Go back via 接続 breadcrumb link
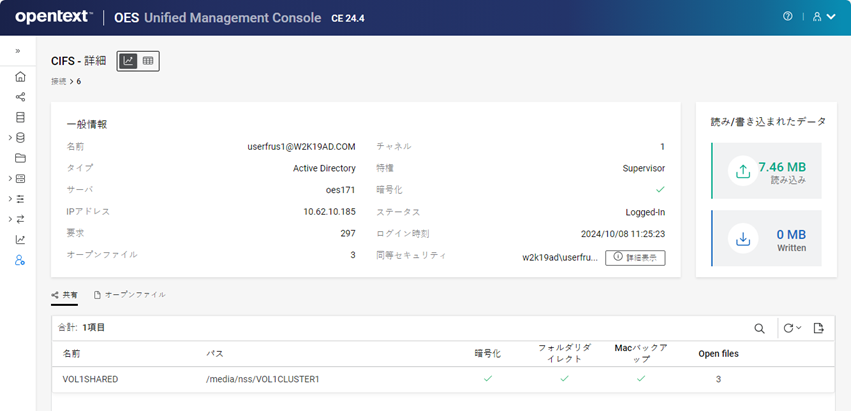The image size is (851, 411). pos(59,81)
